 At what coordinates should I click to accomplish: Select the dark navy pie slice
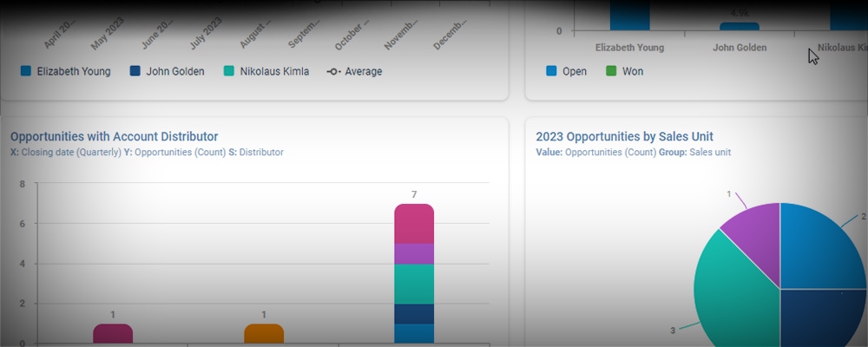[x=814, y=318]
